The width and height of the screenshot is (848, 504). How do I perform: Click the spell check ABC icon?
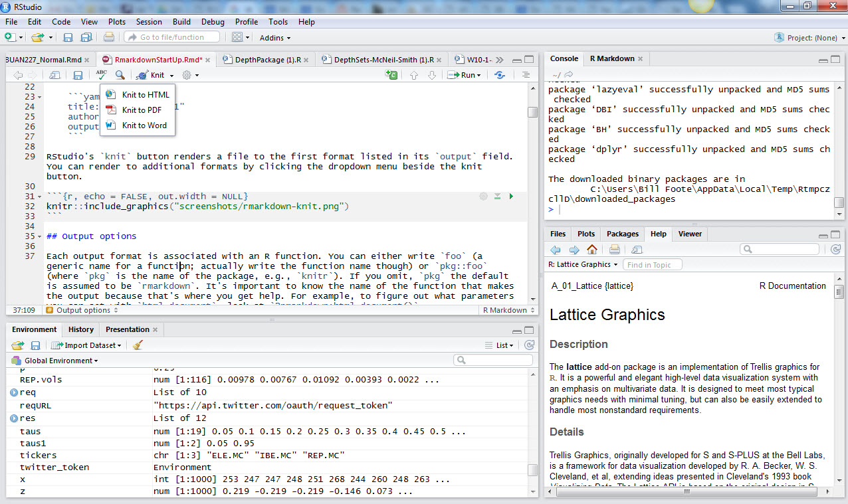pos(101,75)
